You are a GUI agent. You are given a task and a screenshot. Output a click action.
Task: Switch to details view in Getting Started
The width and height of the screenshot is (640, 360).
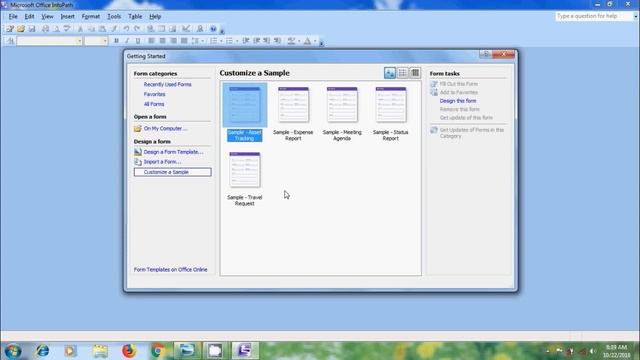[x=415, y=73]
